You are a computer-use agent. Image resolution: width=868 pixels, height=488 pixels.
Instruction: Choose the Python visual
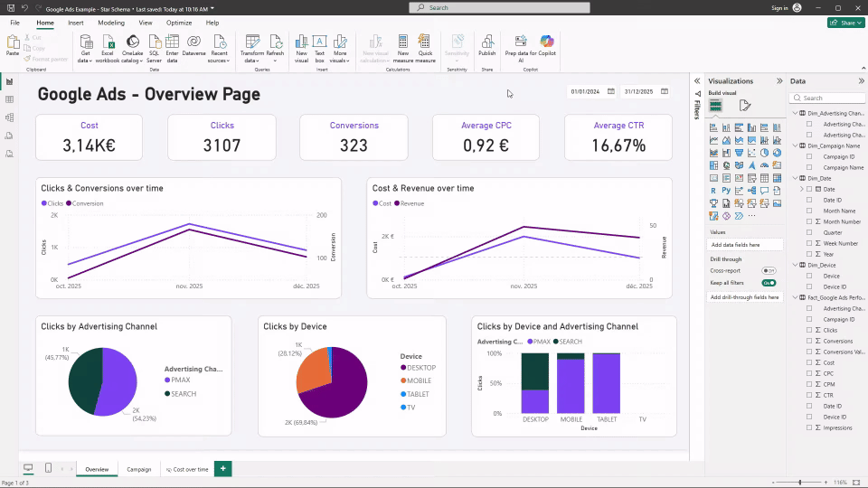(x=726, y=191)
